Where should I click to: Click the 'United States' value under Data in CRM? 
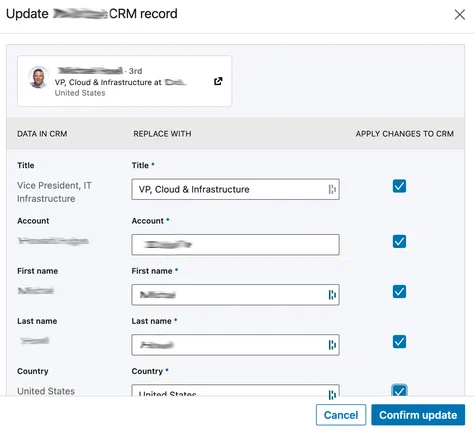[46, 391]
